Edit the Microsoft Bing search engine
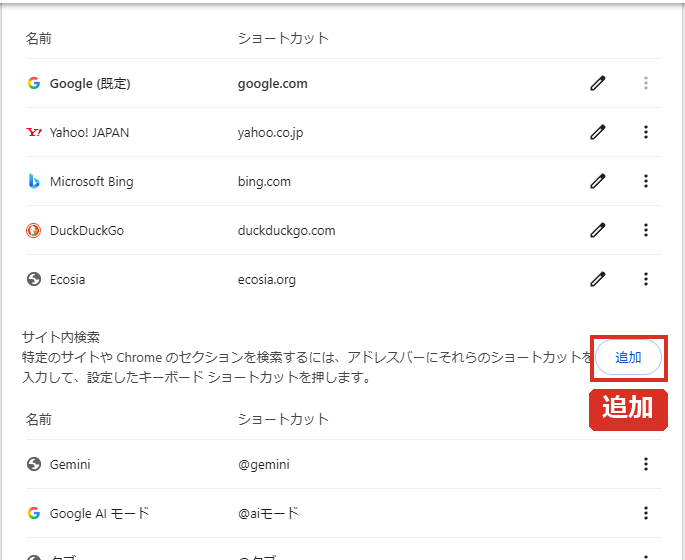 [598, 181]
